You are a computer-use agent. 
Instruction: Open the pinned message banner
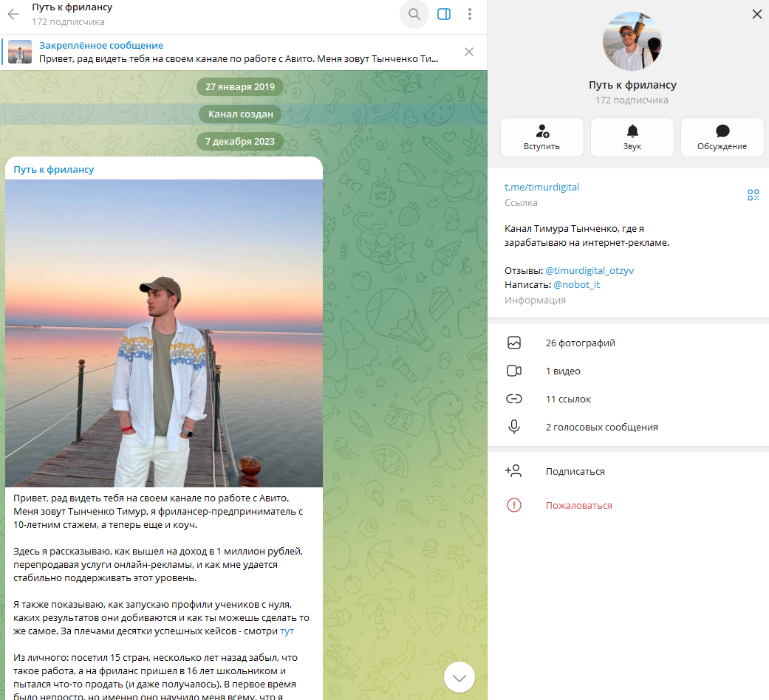239,52
